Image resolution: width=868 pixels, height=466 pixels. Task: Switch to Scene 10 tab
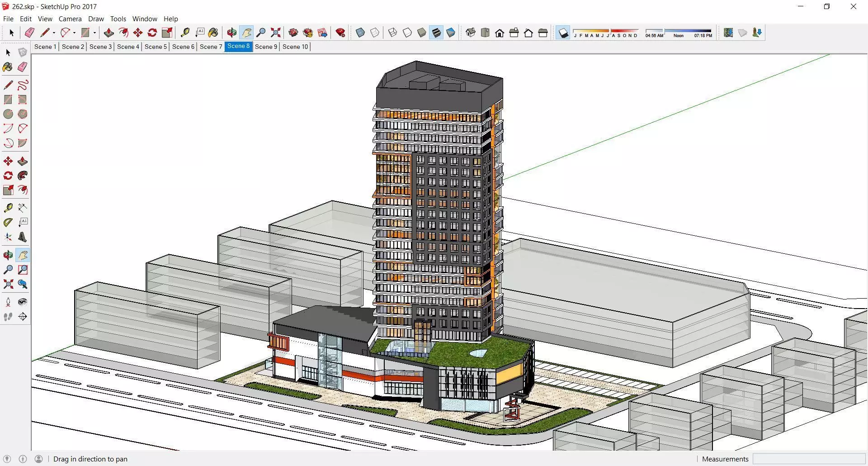(x=295, y=47)
